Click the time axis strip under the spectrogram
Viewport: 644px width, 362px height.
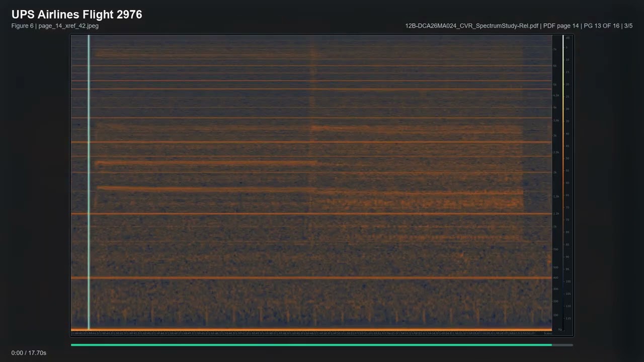[x=311, y=333]
